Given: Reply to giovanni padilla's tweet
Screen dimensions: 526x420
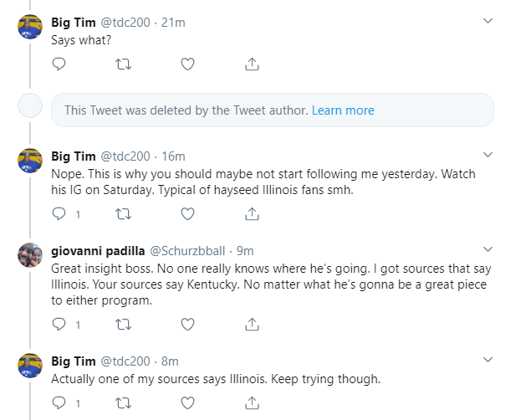Looking at the screenshot, I should click(x=59, y=324).
